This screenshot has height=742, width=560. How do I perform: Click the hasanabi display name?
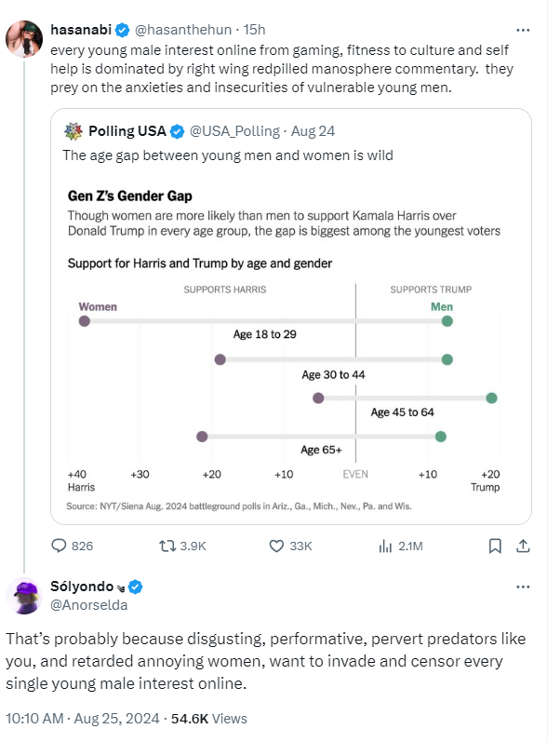coord(81,30)
